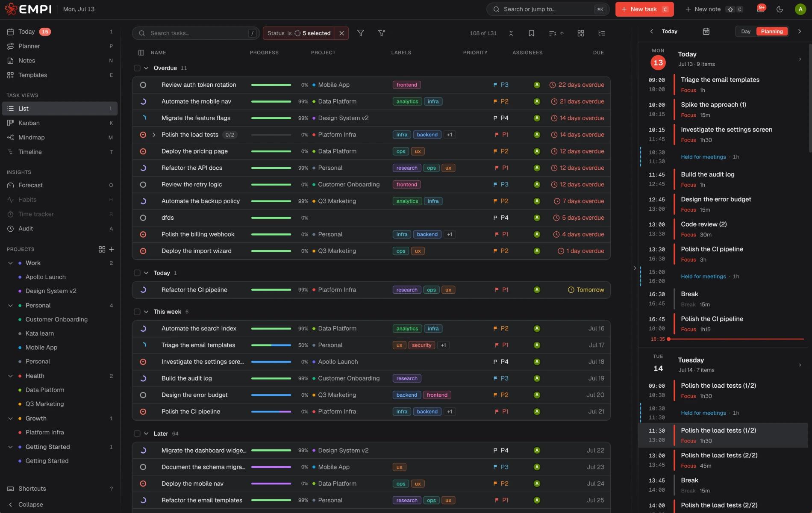This screenshot has width=812, height=513.
Task: Click the bookmark saved view icon
Action: click(x=531, y=33)
